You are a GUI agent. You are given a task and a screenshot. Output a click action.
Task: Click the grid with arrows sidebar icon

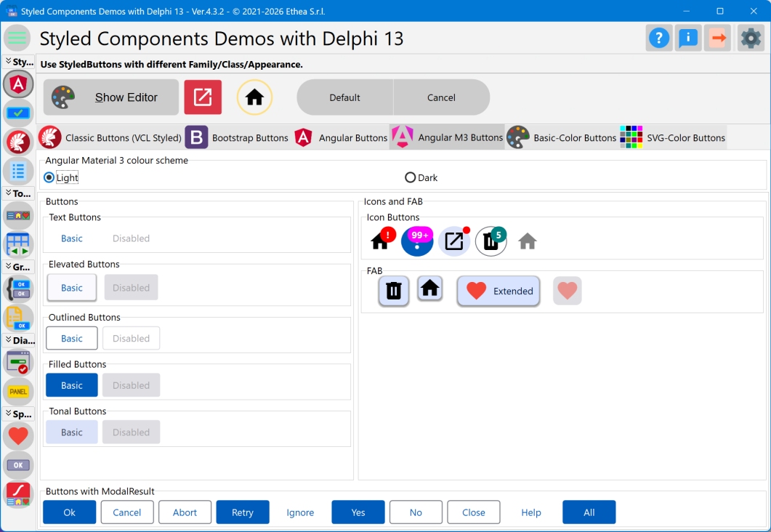(x=18, y=244)
